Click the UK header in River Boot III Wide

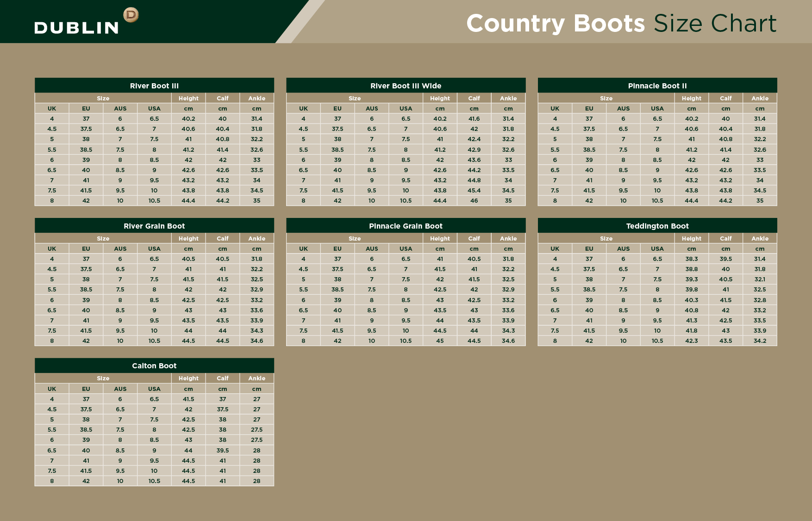point(303,108)
